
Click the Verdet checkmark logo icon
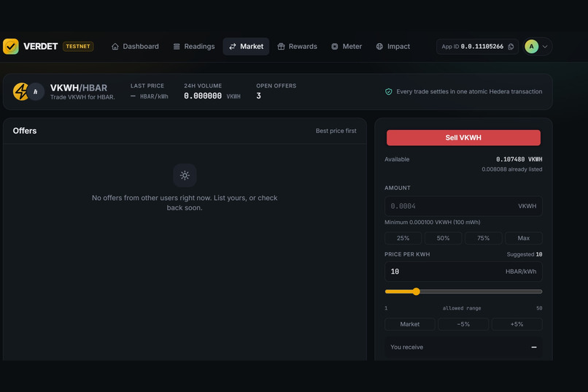[10, 47]
